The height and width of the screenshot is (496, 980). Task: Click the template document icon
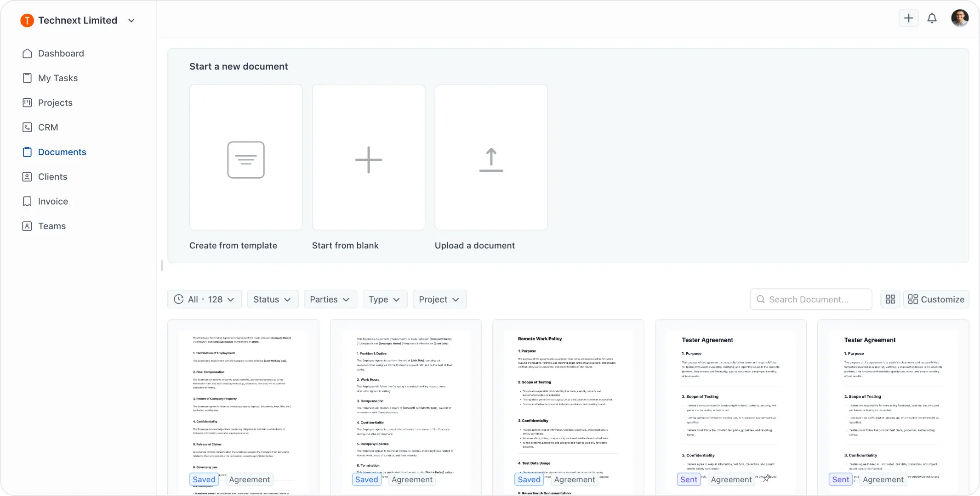[246, 160]
